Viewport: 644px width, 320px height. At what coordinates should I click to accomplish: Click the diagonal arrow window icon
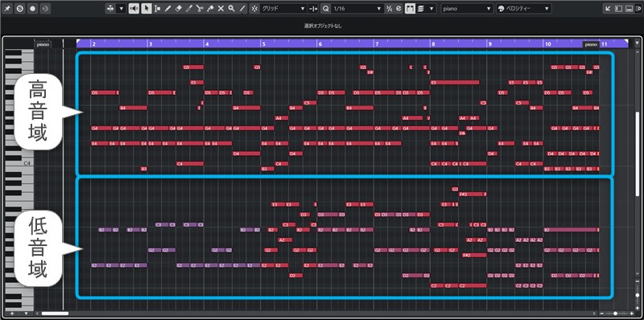coord(609,9)
